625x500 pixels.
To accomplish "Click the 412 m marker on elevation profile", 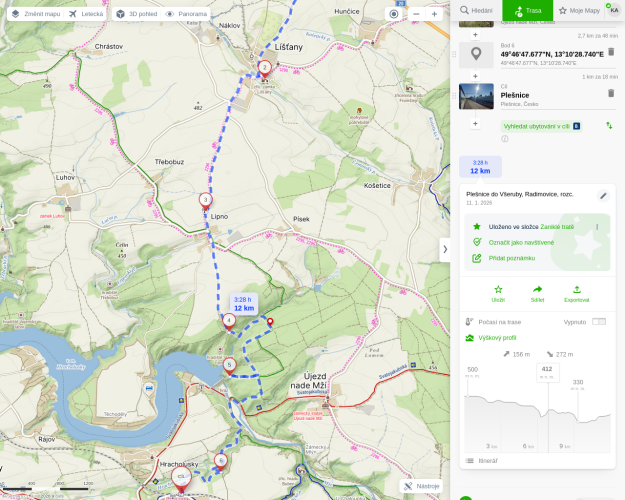I will coord(547,370).
